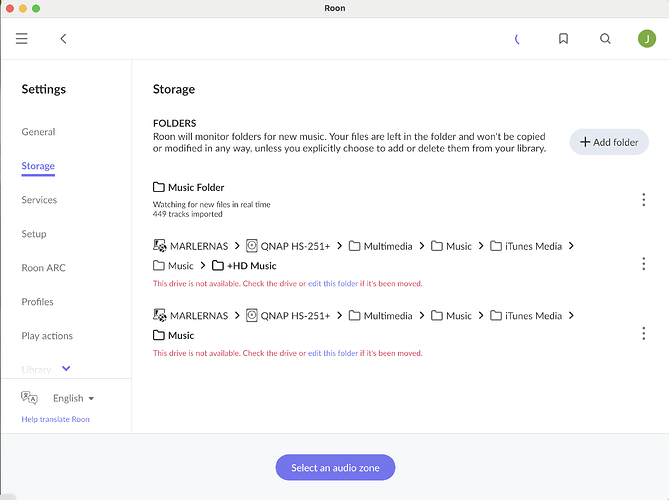
Task: Click the Music Folder name
Action: (x=196, y=187)
